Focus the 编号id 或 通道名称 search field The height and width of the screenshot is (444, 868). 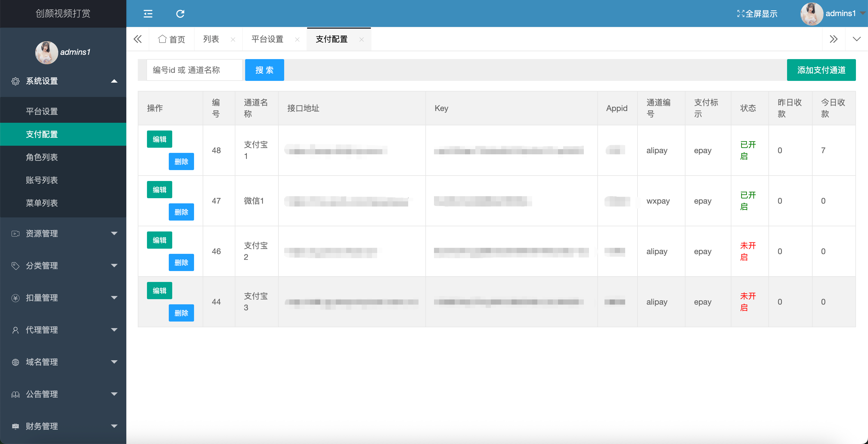point(194,70)
